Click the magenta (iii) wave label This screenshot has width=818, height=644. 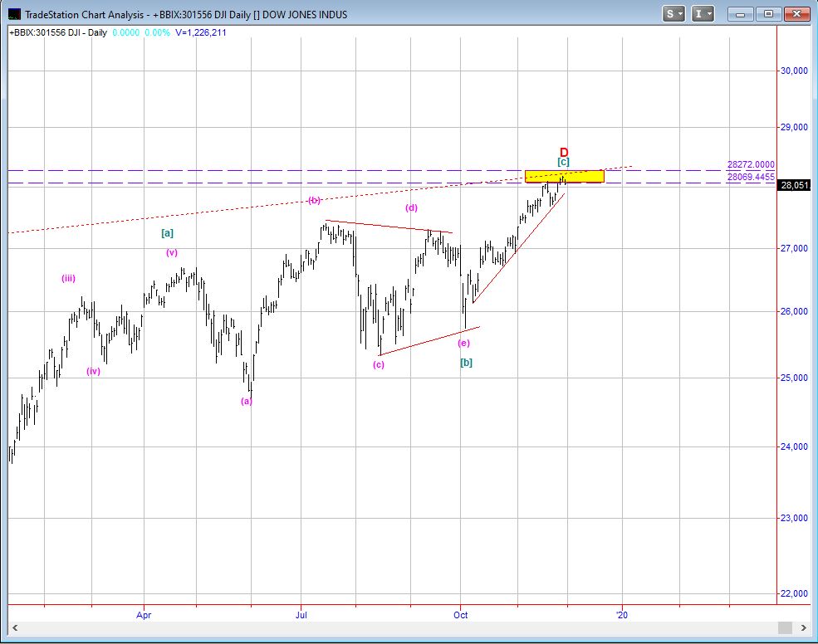point(68,279)
